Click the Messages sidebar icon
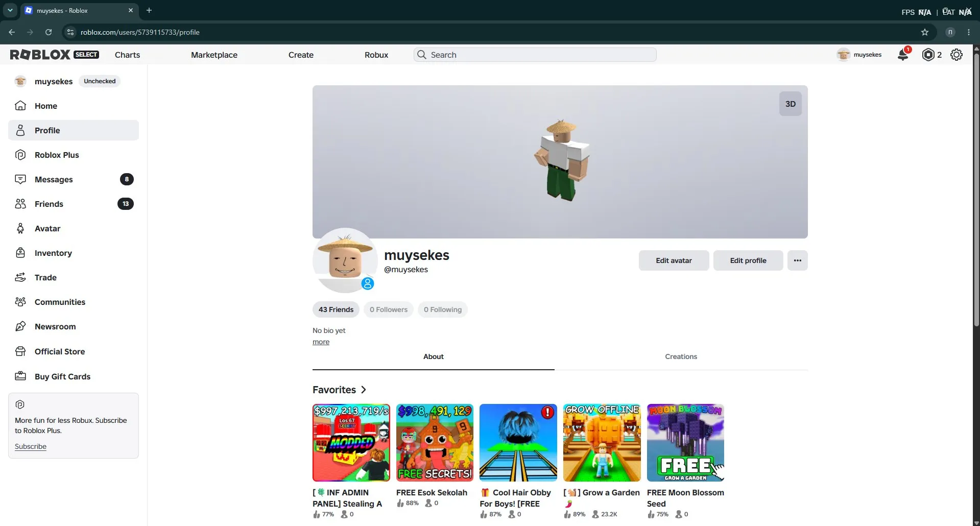 click(20, 179)
